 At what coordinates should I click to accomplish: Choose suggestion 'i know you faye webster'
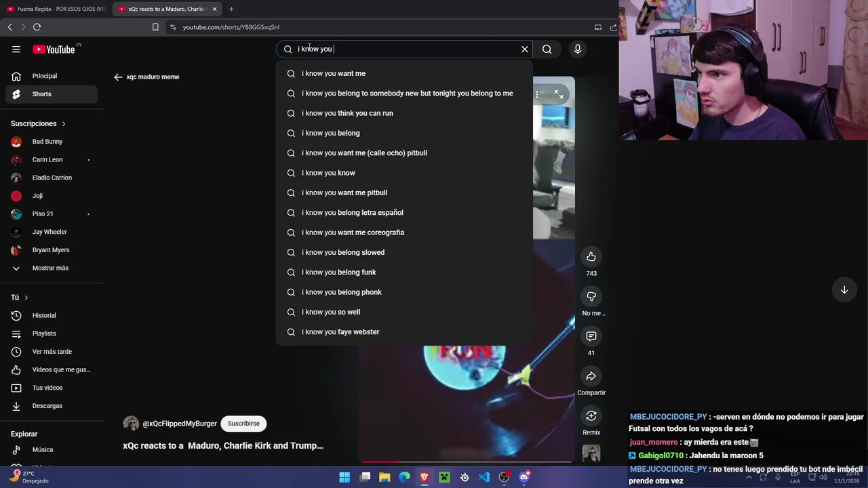click(404, 332)
